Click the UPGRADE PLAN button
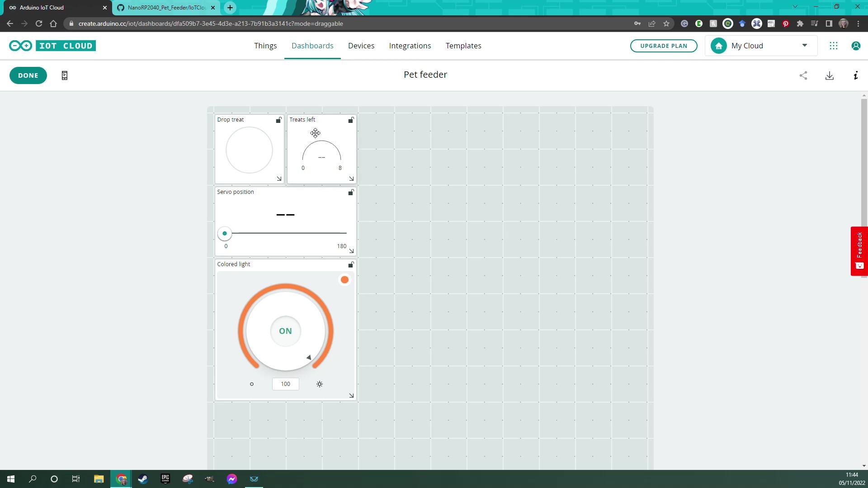The height and width of the screenshot is (488, 868). click(663, 46)
